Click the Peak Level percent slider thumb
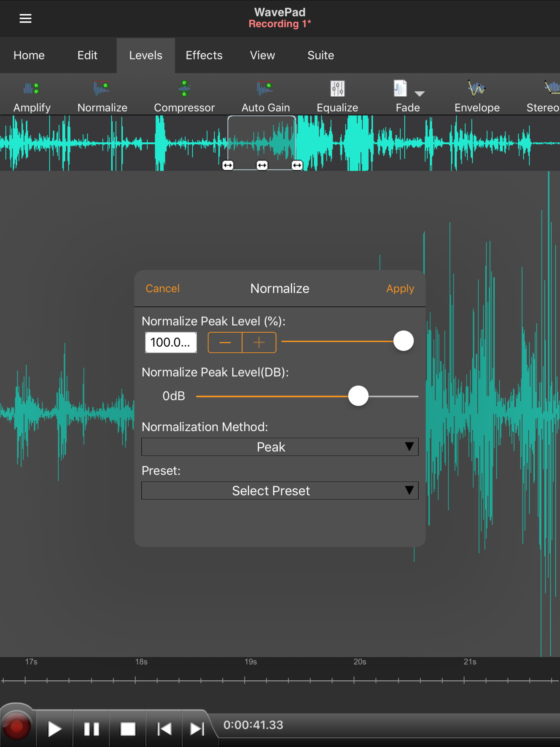The height and width of the screenshot is (747, 560). [403, 341]
